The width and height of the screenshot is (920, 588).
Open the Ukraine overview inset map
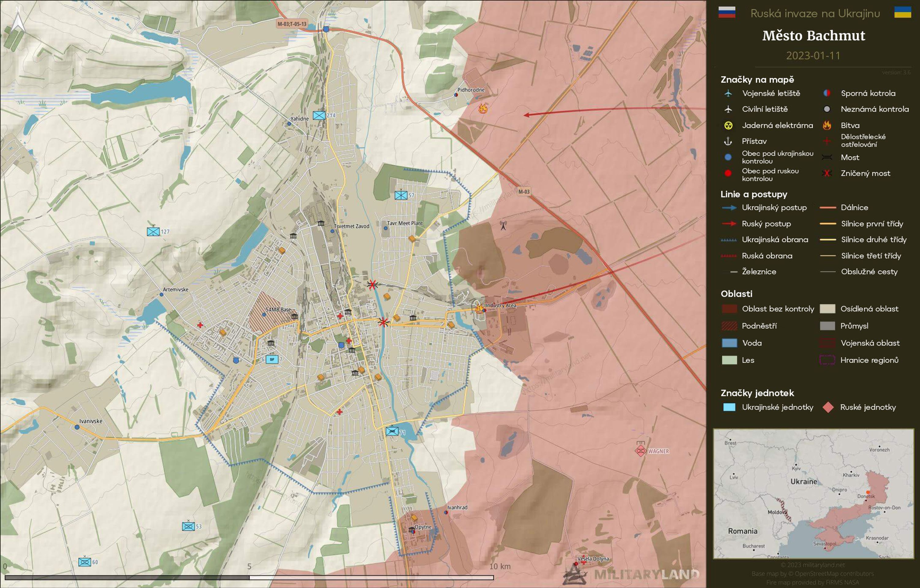[813, 494]
